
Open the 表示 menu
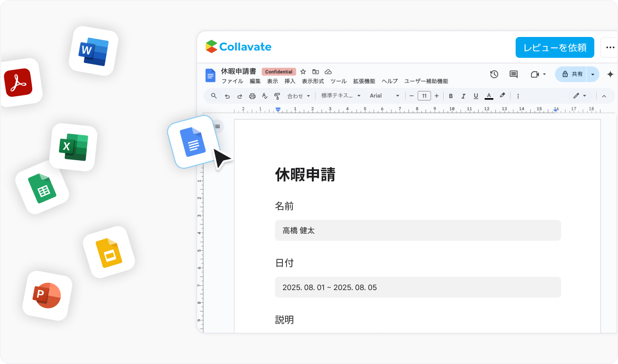pos(273,82)
